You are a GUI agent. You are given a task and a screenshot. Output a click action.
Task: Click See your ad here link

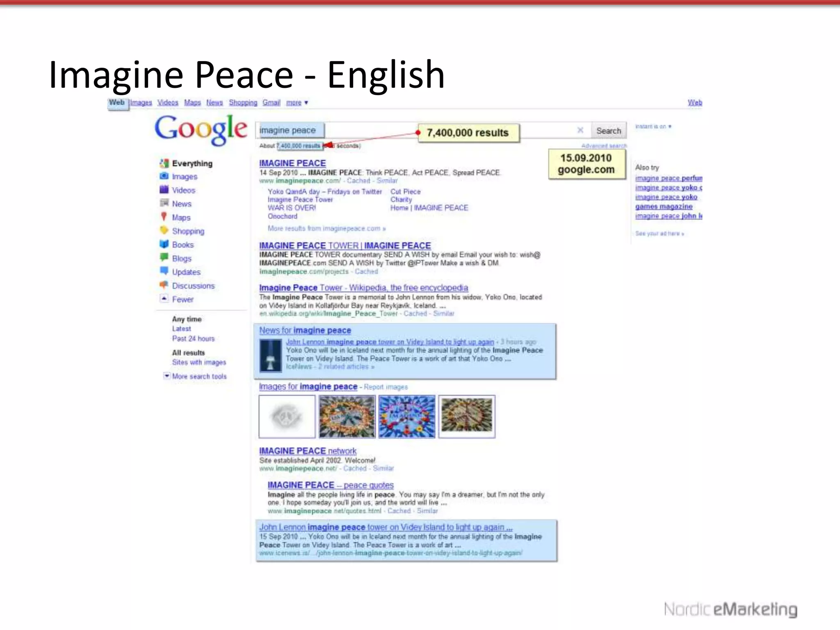[660, 233]
